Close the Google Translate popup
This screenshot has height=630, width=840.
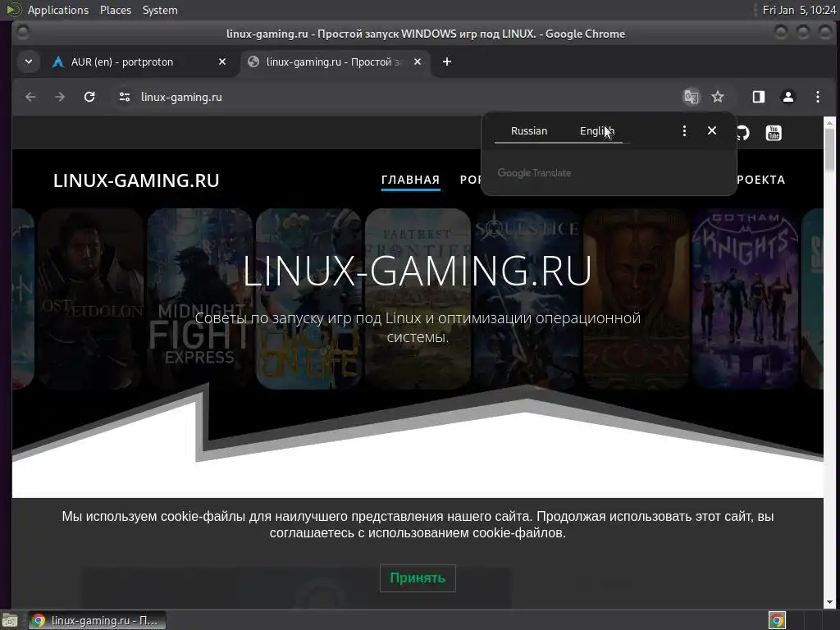pos(712,130)
